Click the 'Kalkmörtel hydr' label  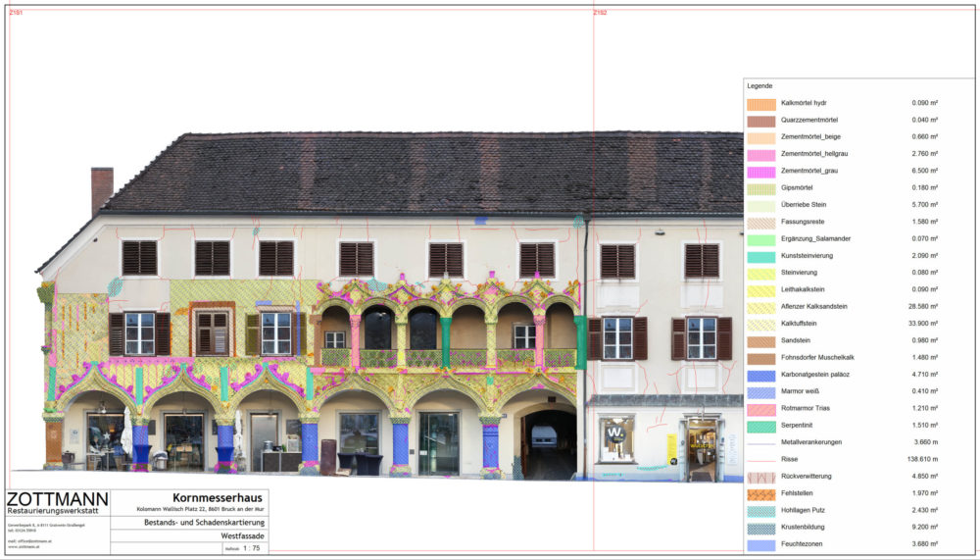click(x=804, y=103)
